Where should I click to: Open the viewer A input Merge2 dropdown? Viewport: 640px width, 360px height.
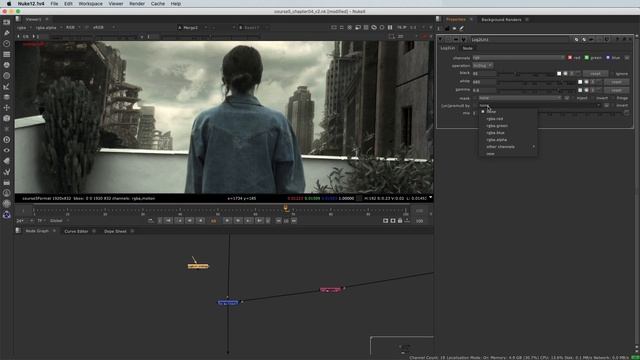(x=192, y=27)
